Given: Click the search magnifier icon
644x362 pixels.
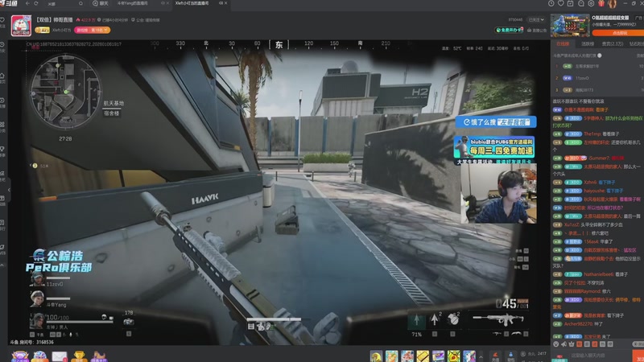Looking at the screenshot, I should (81, 3).
